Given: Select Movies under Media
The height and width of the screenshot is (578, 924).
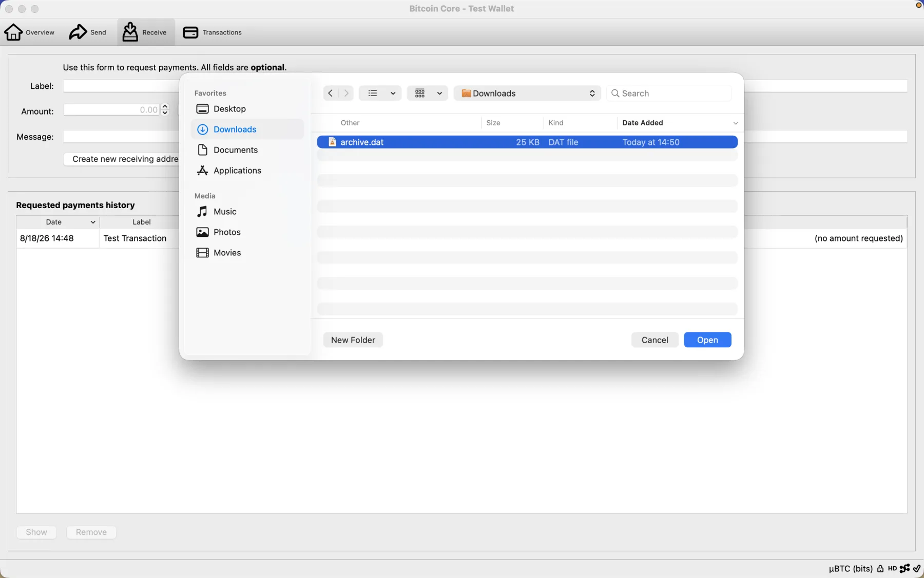Looking at the screenshot, I should [x=247, y=253].
